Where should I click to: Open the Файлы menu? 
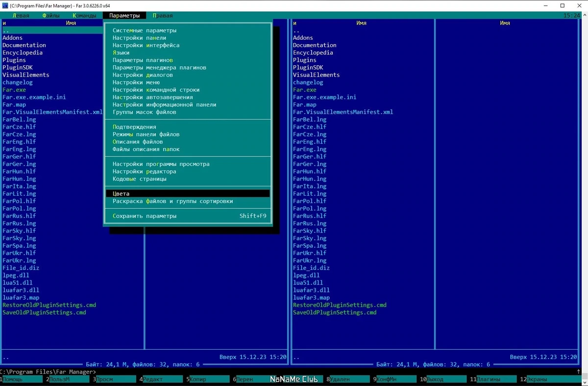point(51,16)
